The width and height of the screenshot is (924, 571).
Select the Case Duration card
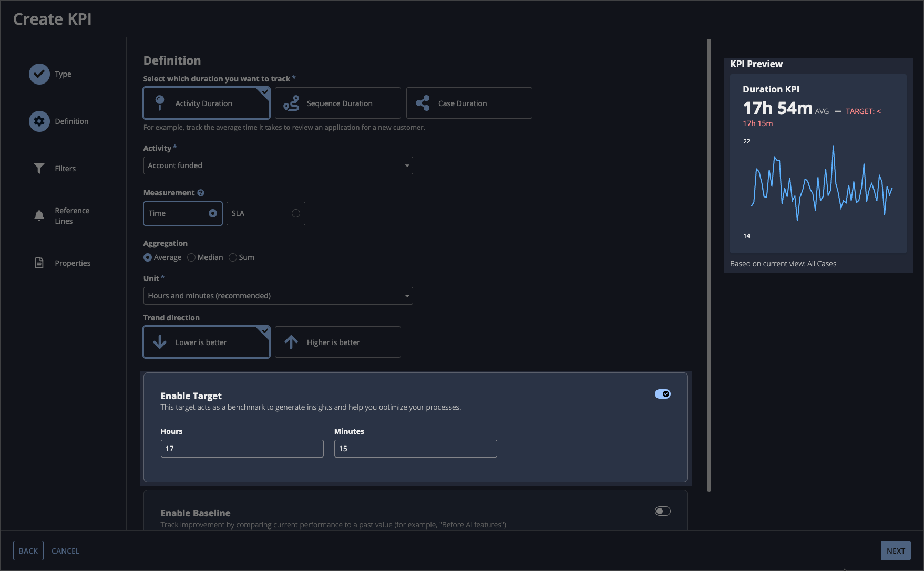pyautogui.click(x=469, y=103)
